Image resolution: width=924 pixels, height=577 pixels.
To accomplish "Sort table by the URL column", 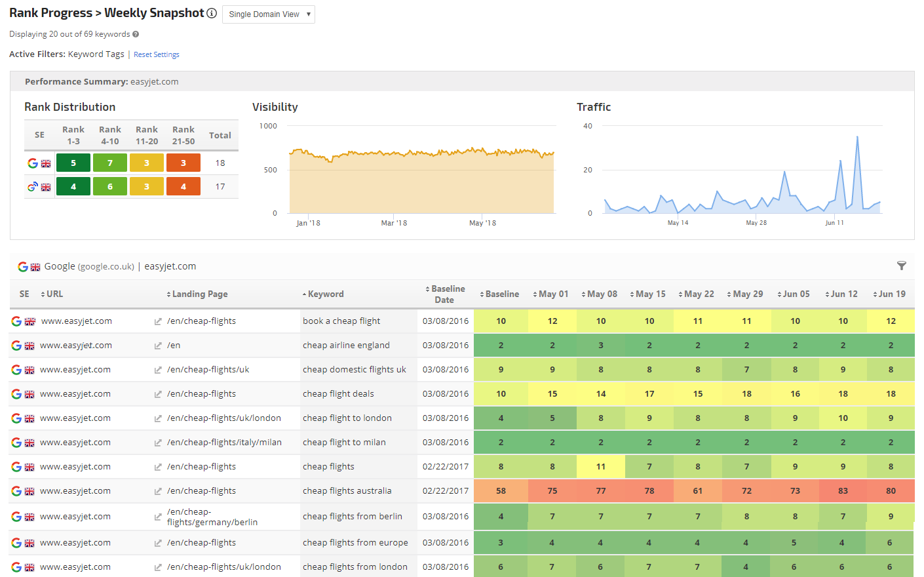I will click(54, 294).
